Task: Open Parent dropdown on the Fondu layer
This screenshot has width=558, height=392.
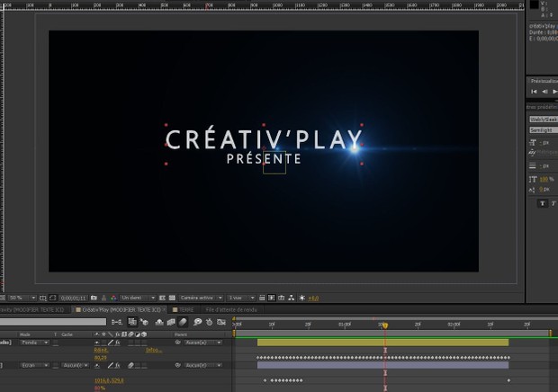Action: click(x=203, y=343)
